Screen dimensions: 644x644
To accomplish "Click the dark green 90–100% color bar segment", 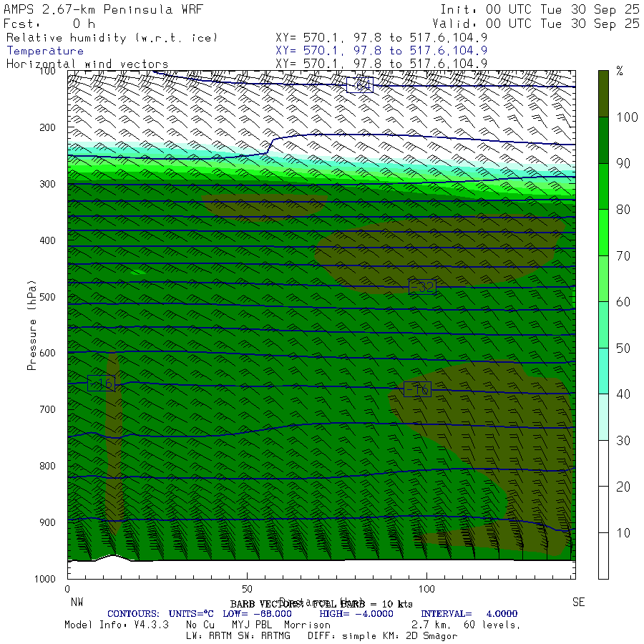I will coord(603,140).
